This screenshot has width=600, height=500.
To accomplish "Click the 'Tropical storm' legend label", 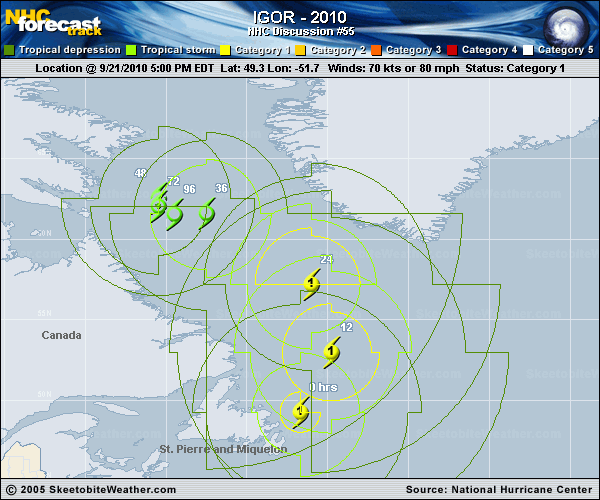I will click(x=178, y=50).
